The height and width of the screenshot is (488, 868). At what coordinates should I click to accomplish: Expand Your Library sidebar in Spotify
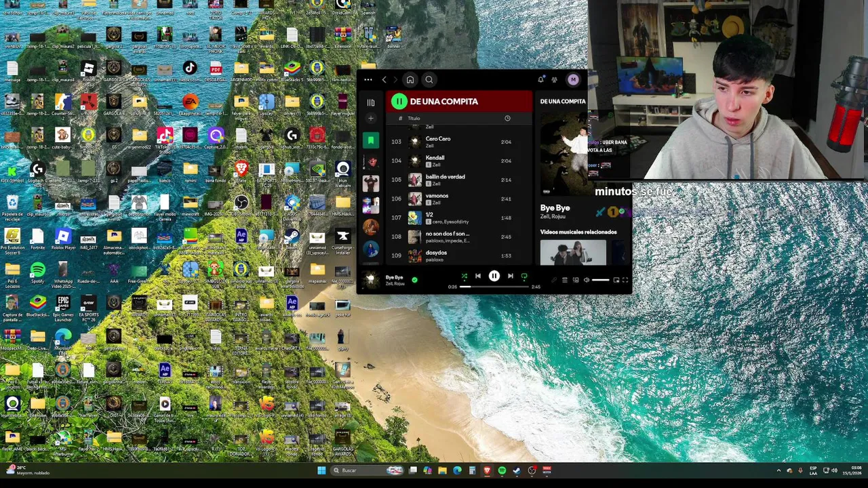tap(371, 103)
